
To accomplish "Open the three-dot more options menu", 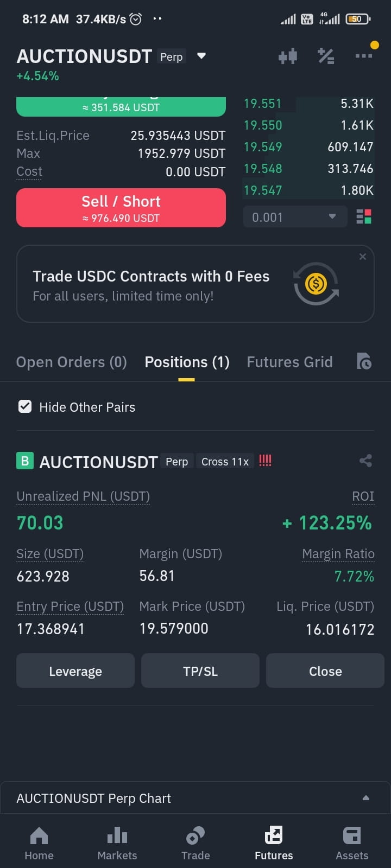I will click(363, 56).
